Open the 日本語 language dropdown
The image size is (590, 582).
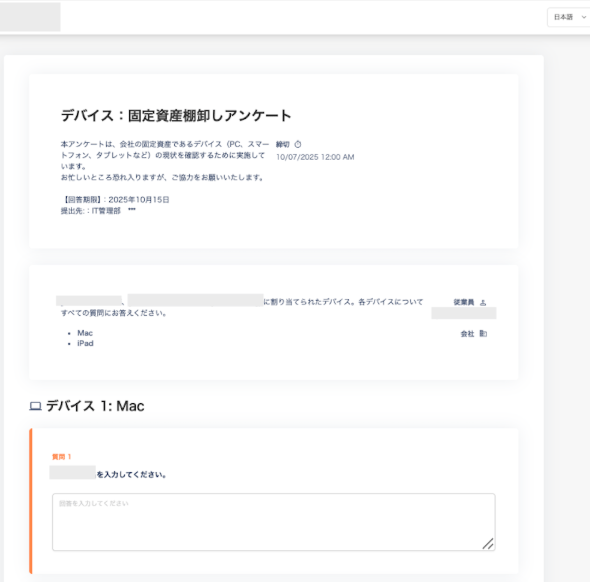coord(569,17)
